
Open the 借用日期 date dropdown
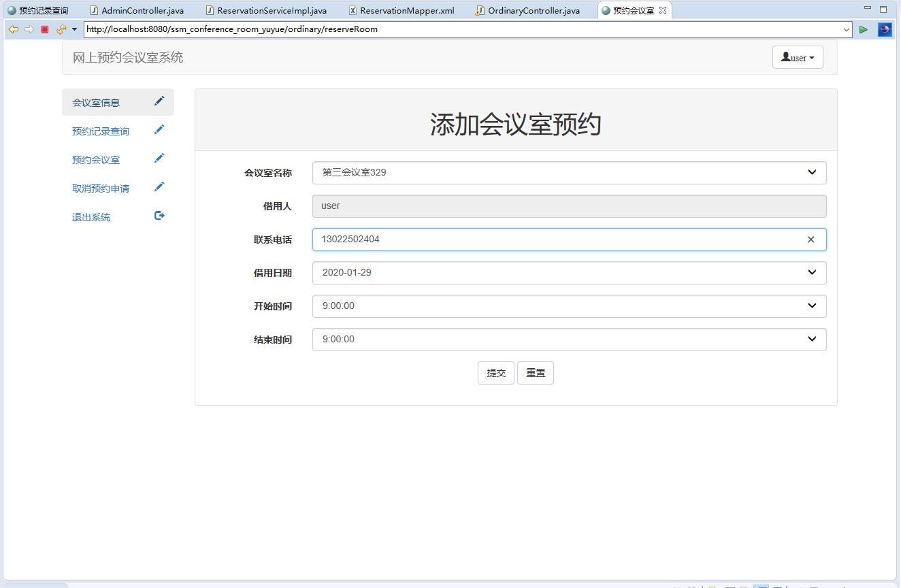click(x=811, y=273)
